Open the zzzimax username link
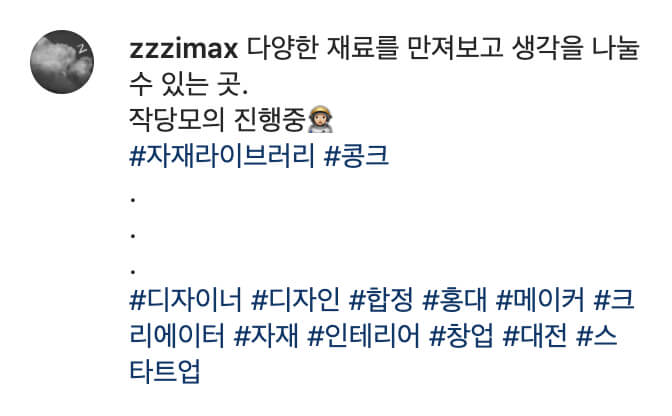 [x=183, y=48]
